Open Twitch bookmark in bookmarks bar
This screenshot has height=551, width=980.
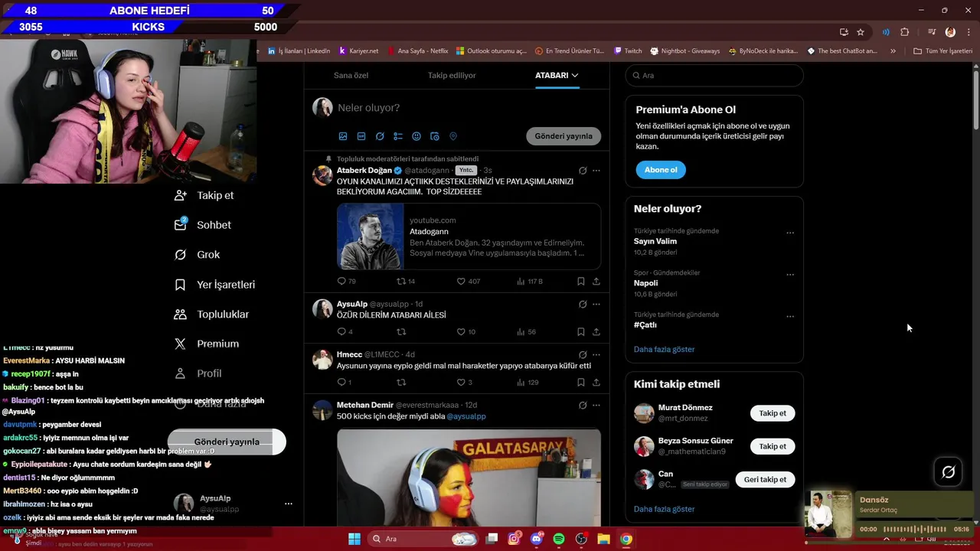click(x=628, y=51)
